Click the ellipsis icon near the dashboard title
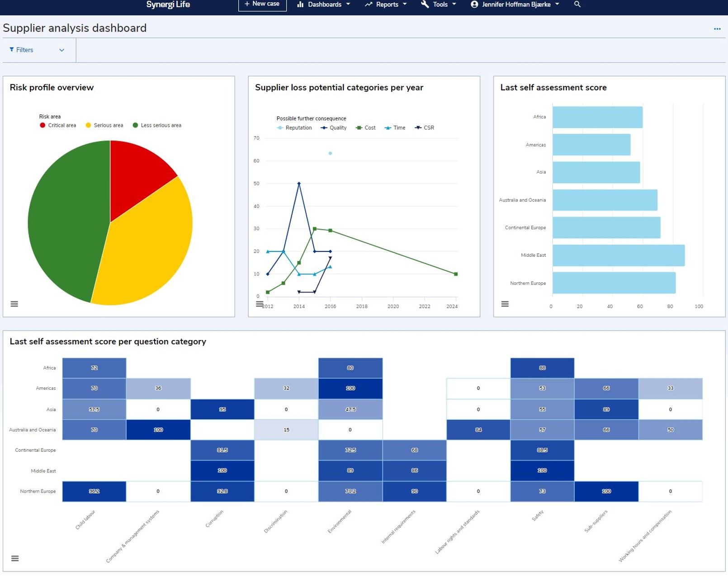The height and width of the screenshot is (576, 728). pos(717,28)
